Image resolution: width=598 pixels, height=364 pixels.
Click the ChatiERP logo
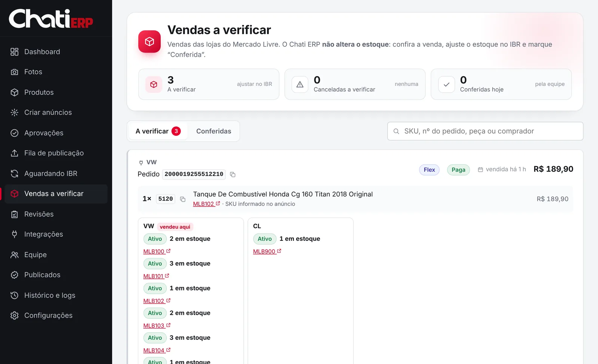pos(51,19)
